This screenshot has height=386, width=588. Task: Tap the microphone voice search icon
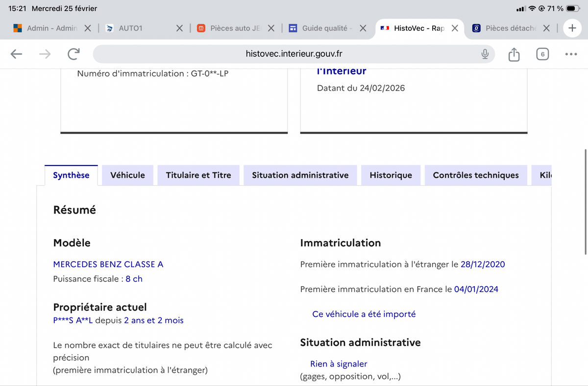click(x=485, y=54)
